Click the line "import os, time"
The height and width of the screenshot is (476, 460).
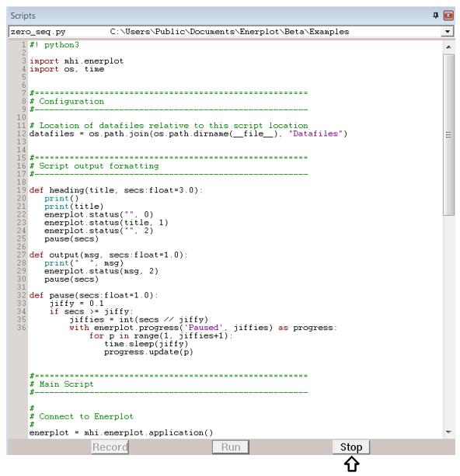(67, 69)
